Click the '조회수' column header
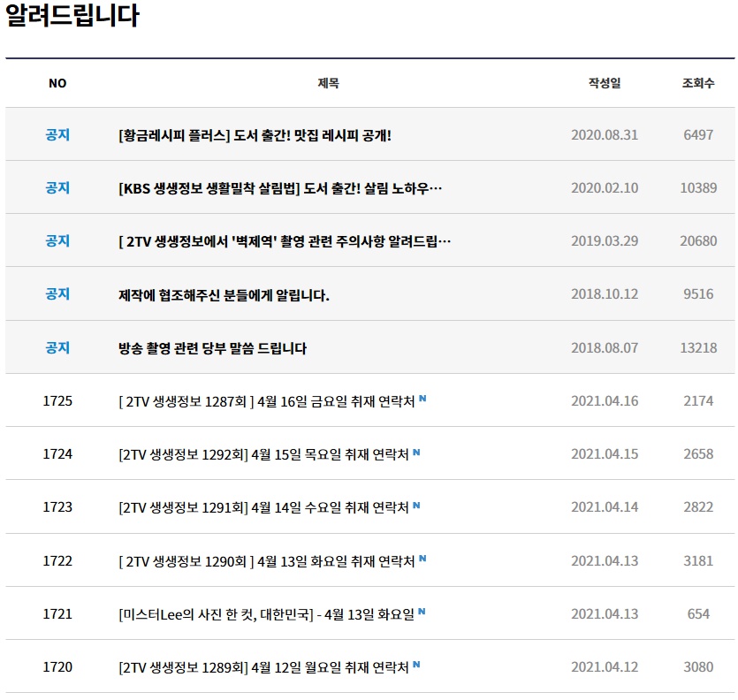Image resolution: width=738 pixels, height=700 pixels. tap(698, 83)
